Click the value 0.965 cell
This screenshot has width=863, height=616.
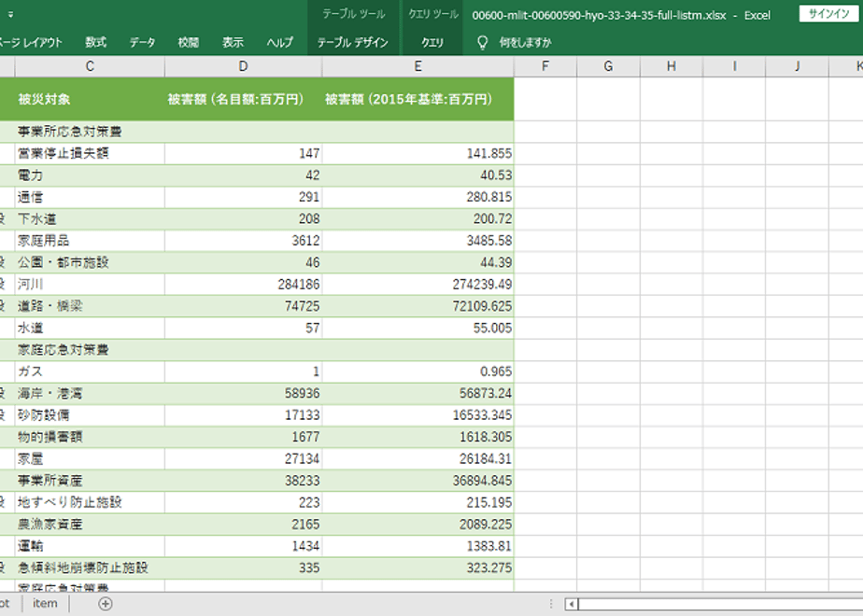(x=418, y=371)
